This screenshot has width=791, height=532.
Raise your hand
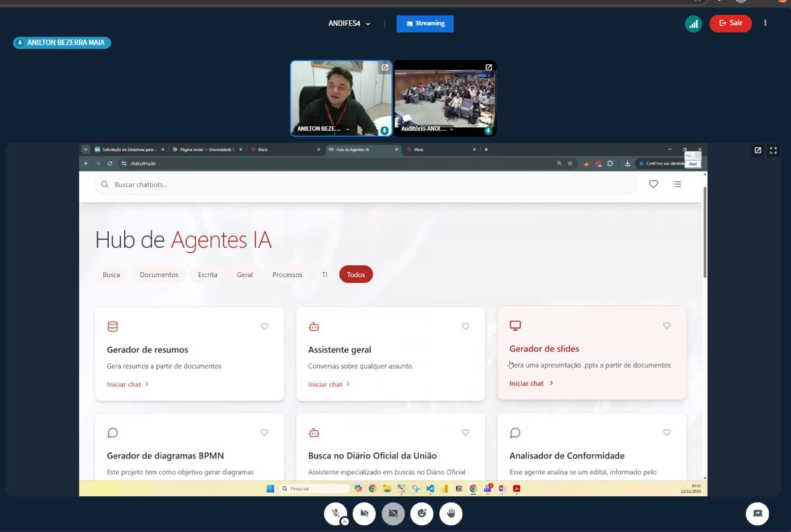point(451,513)
